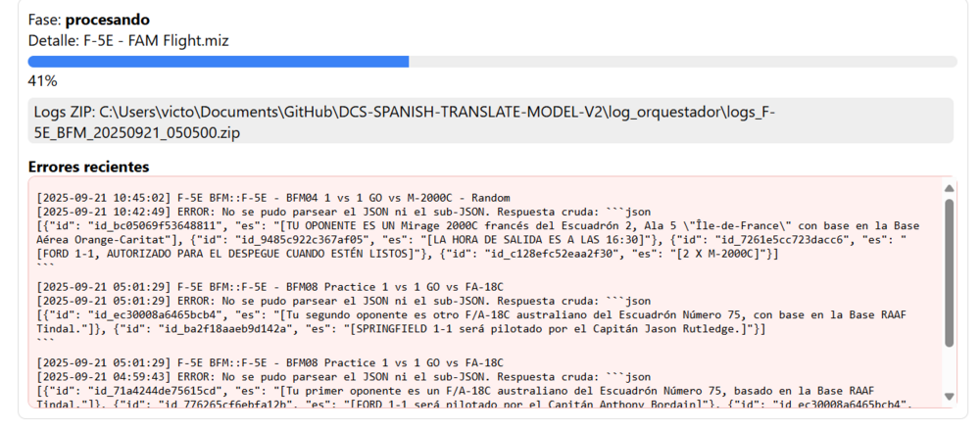980x430 pixels.
Task: Click the 'Aérea Orange-Caritat' log line
Action: click(471, 239)
